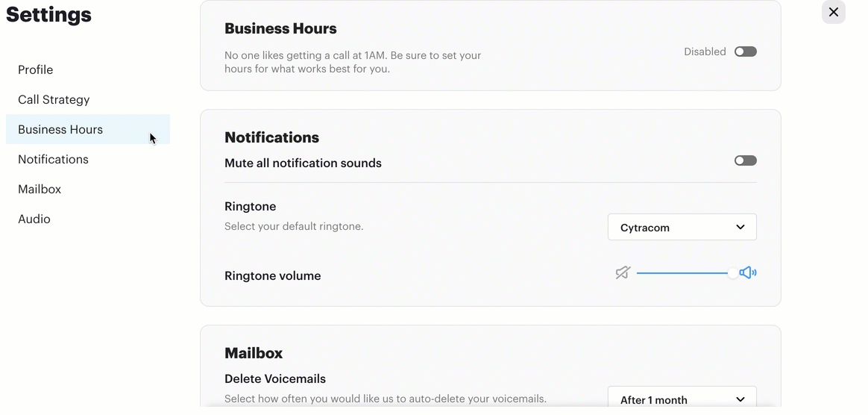Screen dimensions: 868x415
Task: Open the Cytracom ringtone dropdown
Action: coord(682,227)
